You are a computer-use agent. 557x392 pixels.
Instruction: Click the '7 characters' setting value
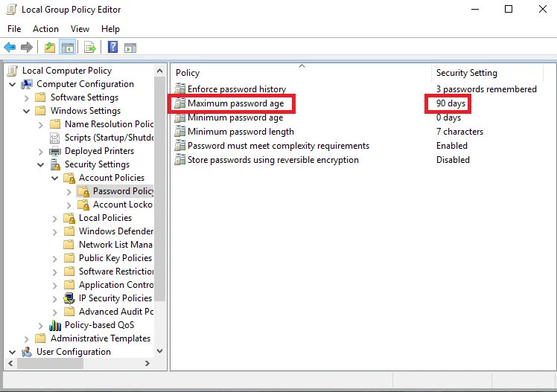(x=459, y=132)
